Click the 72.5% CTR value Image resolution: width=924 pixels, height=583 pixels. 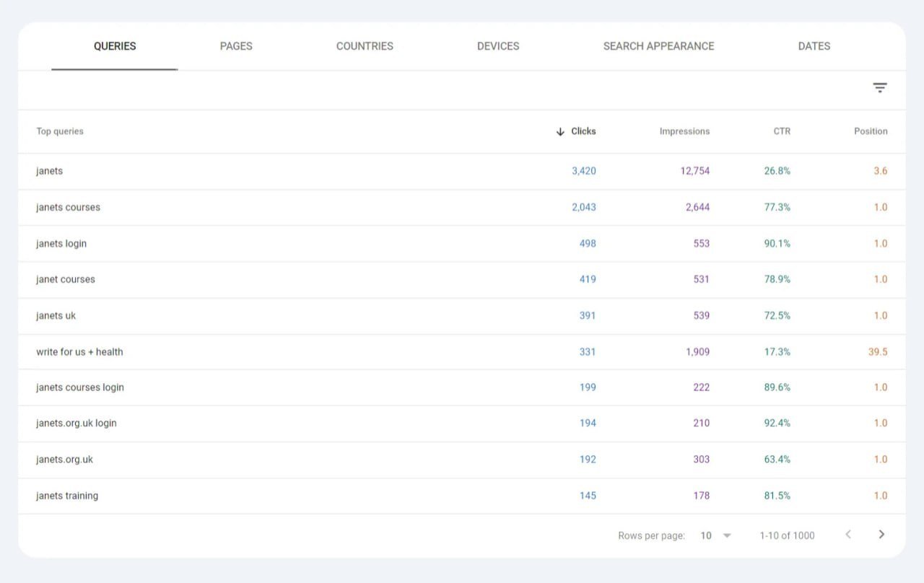(777, 315)
